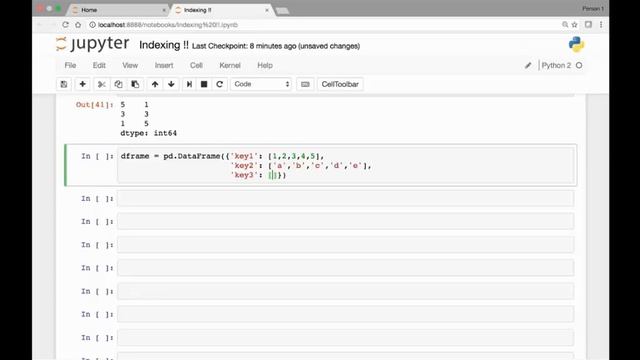Open a new browser tab
The height and width of the screenshot is (360, 640).
282,11
